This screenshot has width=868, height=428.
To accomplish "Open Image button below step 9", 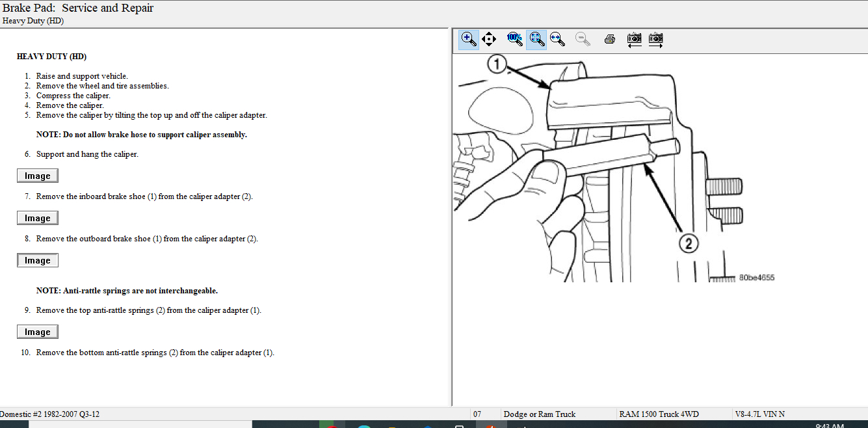I will 38,332.
